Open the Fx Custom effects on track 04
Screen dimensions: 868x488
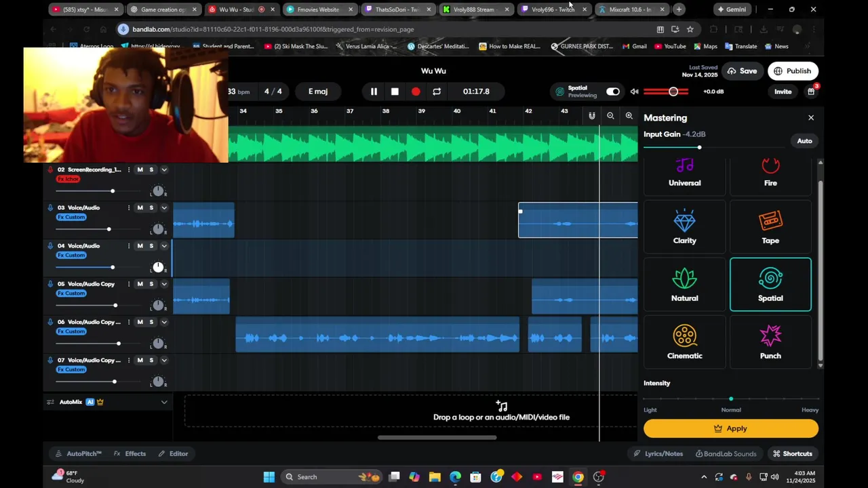pos(71,256)
